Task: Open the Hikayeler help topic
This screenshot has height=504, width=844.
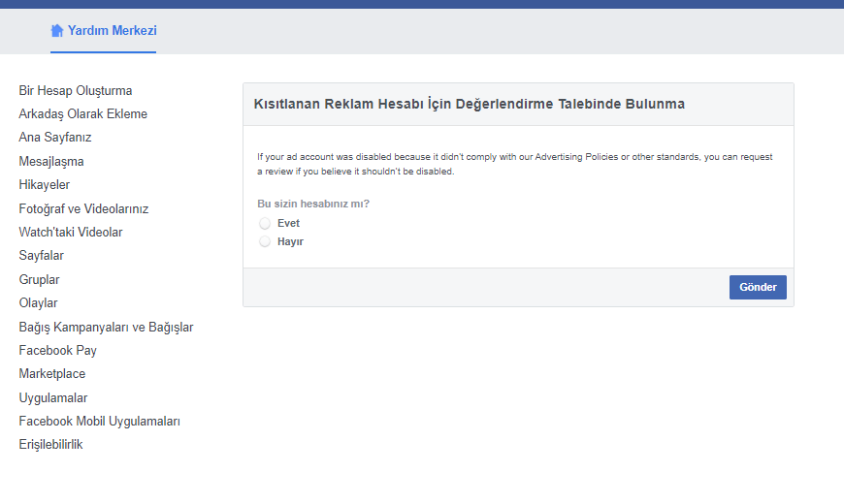Action: [x=45, y=185]
